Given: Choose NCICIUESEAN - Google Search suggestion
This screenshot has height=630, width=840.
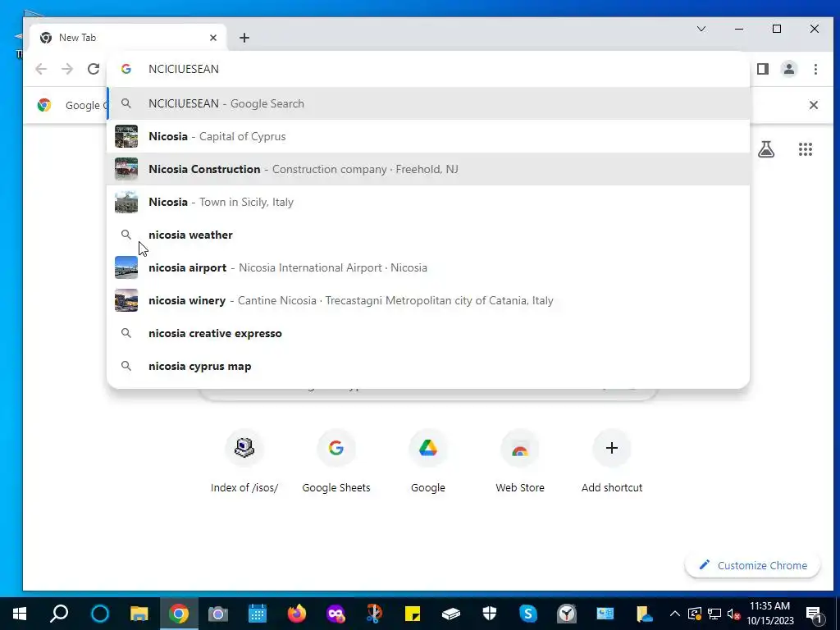Looking at the screenshot, I should (x=428, y=103).
